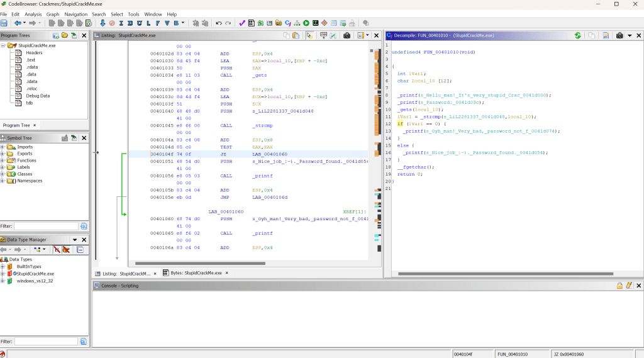Click the Symbol Tree filter text field

coord(45,226)
